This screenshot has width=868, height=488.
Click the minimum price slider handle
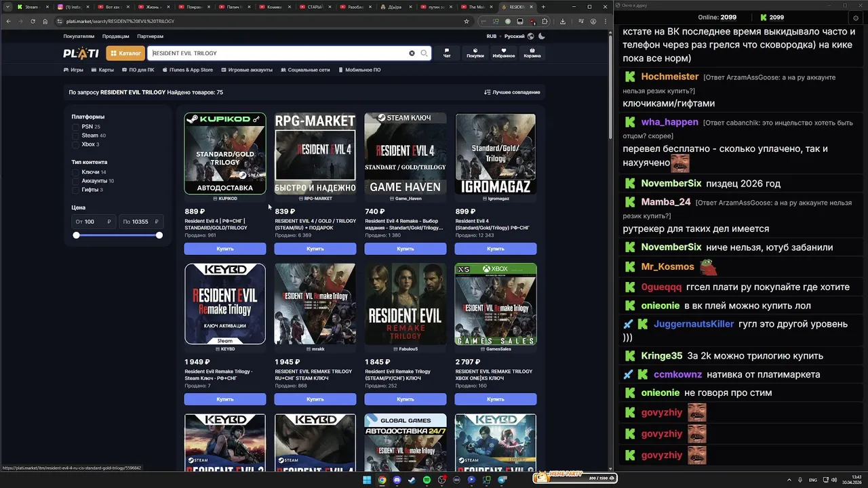[x=76, y=235]
